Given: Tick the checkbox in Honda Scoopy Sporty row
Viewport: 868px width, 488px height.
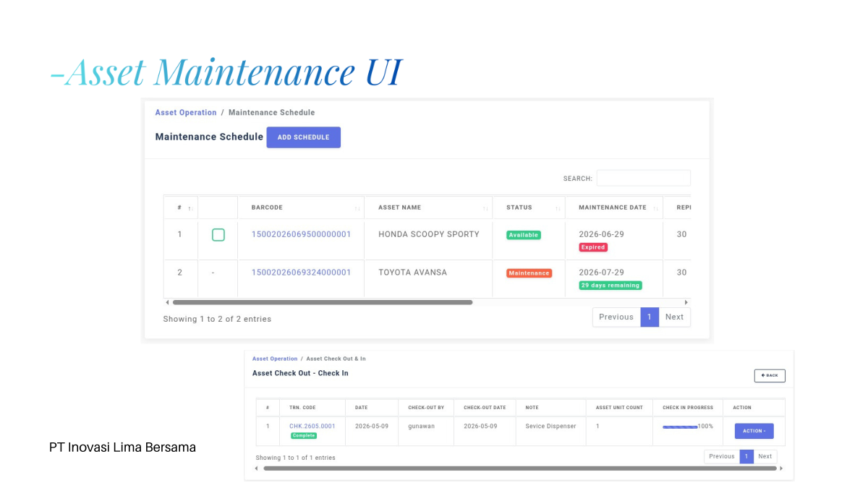Looking at the screenshot, I should 218,235.
